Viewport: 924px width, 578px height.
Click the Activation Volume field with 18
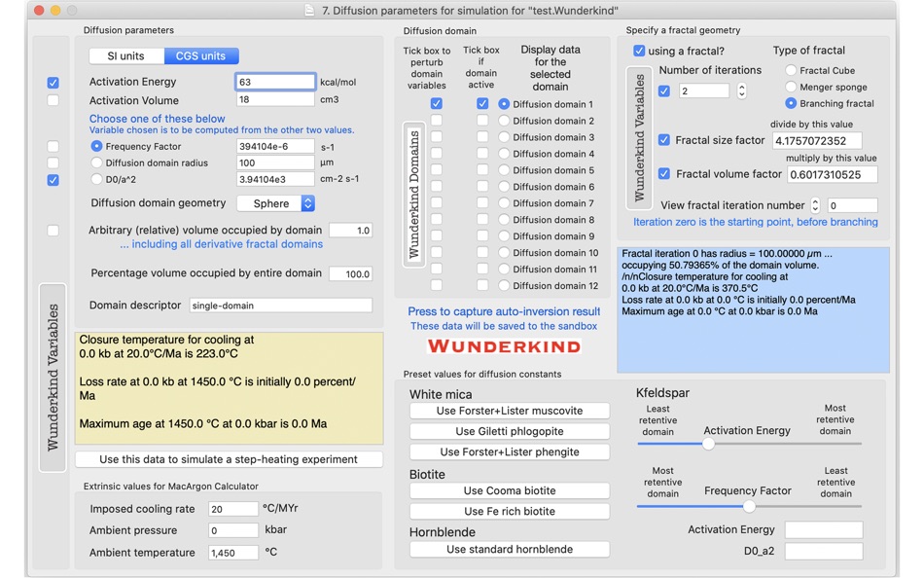click(275, 99)
